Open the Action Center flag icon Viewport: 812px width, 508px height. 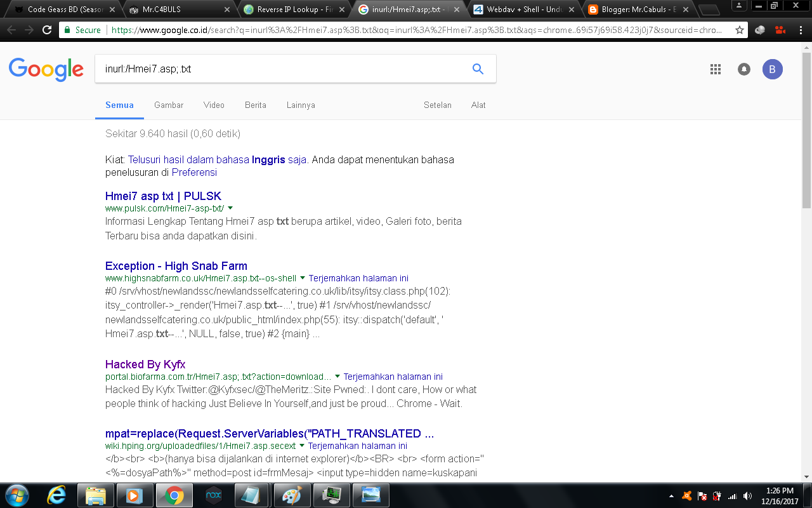pyautogui.click(x=702, y=496)
